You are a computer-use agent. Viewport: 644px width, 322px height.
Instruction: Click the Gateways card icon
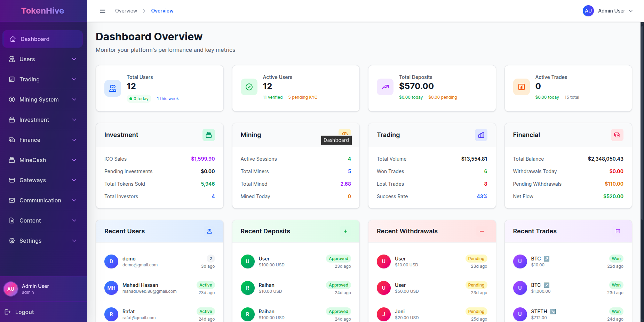[x=12, y=180]
